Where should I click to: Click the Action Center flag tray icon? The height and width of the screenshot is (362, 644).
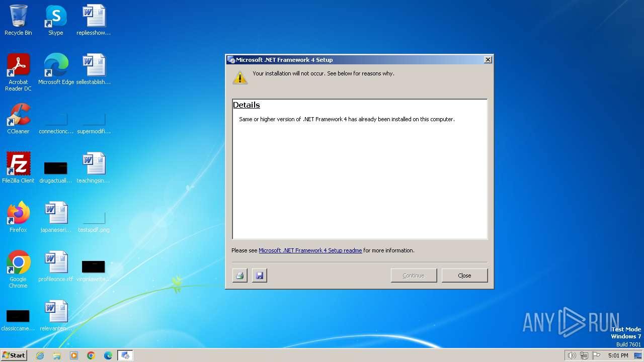(596, 355)
